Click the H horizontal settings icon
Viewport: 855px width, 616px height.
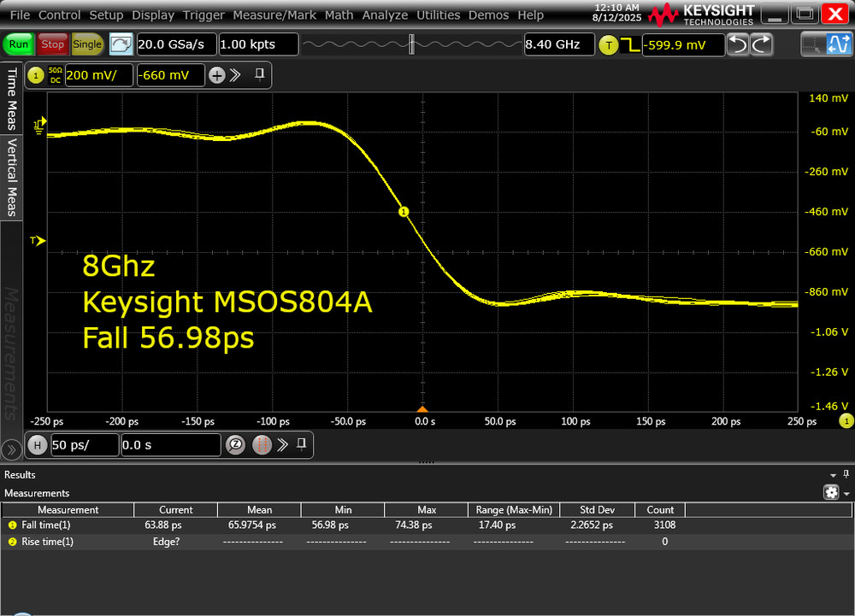click(x=38, y=444)
